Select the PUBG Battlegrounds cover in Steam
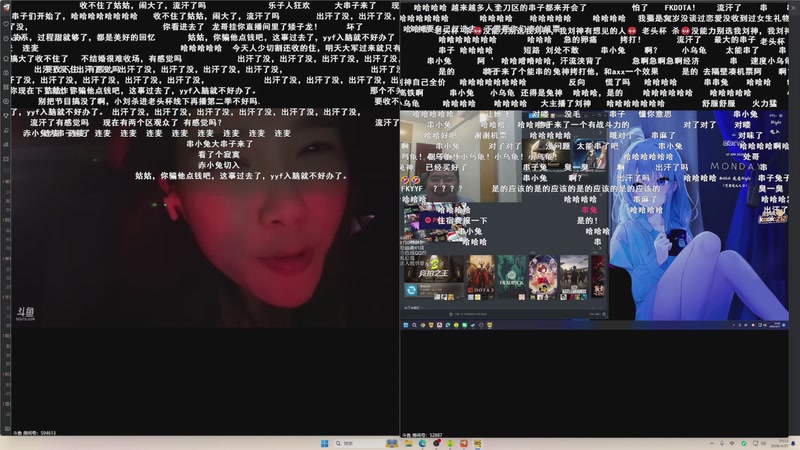This screenshot has height=450, width=800. (574, 275)
